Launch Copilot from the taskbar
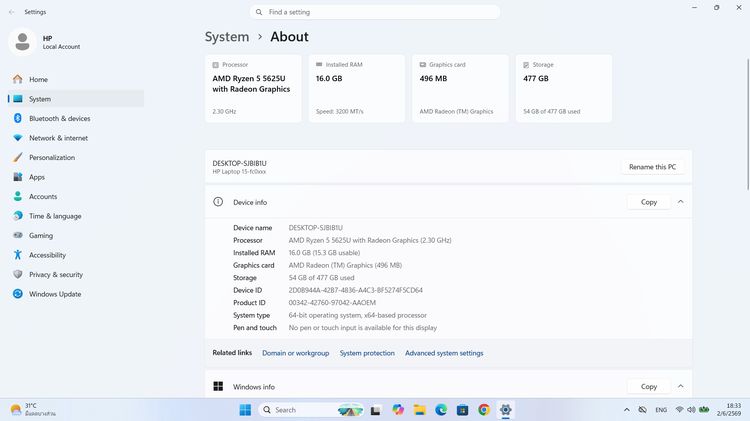Viewport: 750px width, 421px height. (x=397, y=410)
